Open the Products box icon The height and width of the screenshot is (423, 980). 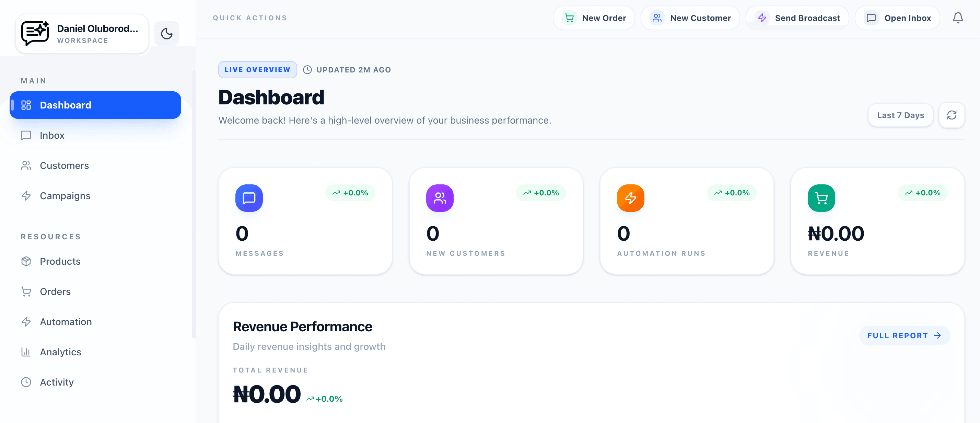26,261
